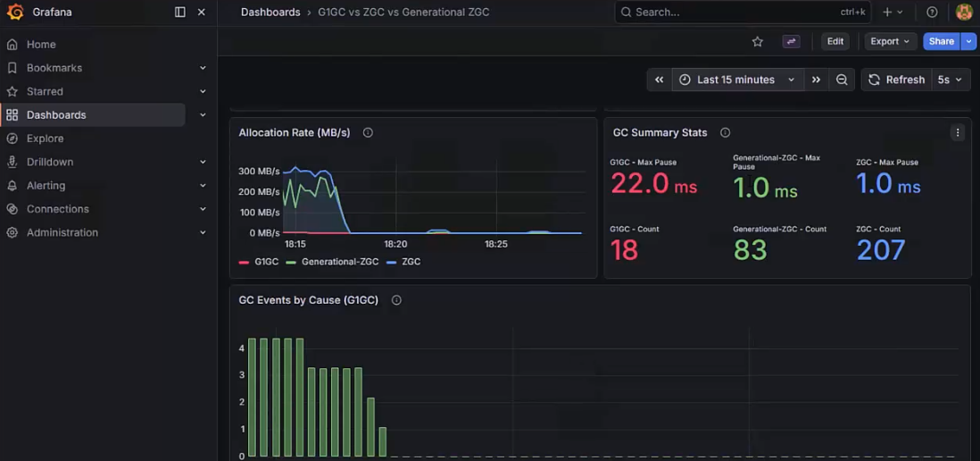Expand the Dashboards section chevron
The image size is (980, 461).
[x=203, y=115]
